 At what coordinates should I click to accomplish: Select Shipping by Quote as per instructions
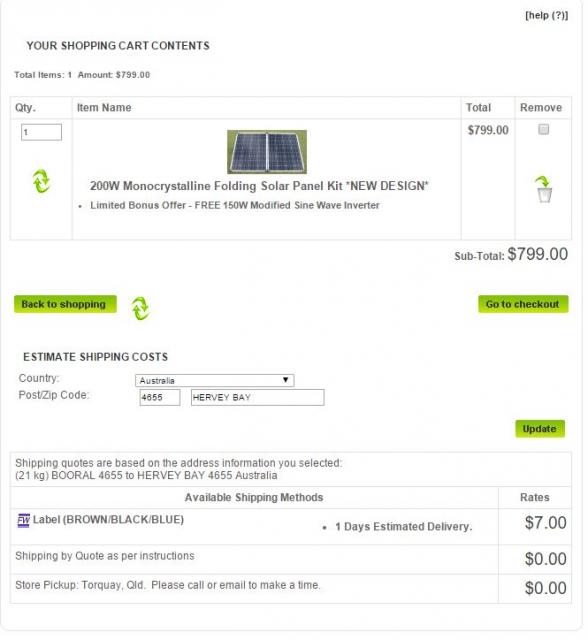tap(105, 556)
